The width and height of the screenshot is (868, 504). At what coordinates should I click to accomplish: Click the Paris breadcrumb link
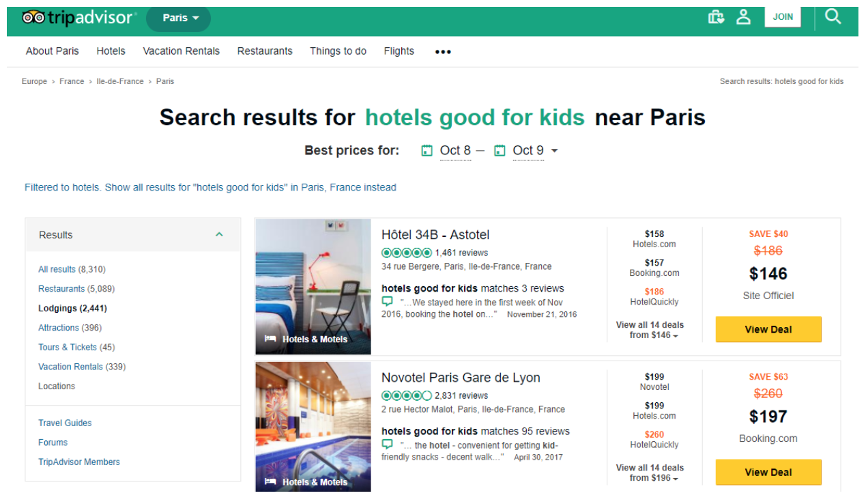pyautogui.click(x=165, y=81)
